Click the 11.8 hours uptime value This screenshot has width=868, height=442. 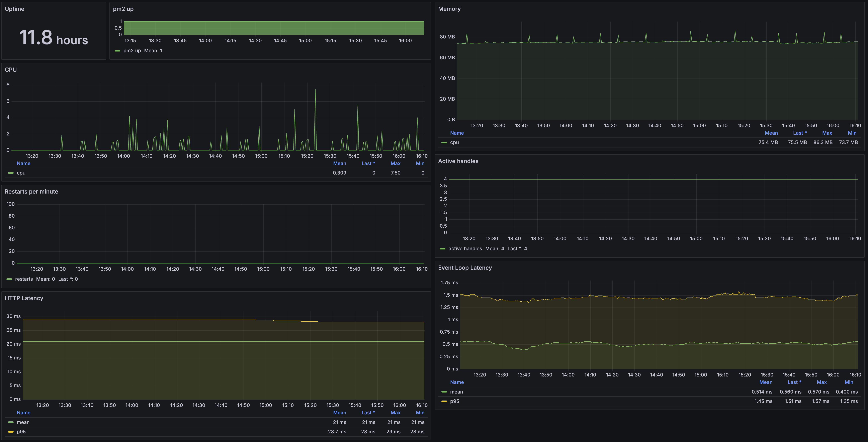point(54,38)
